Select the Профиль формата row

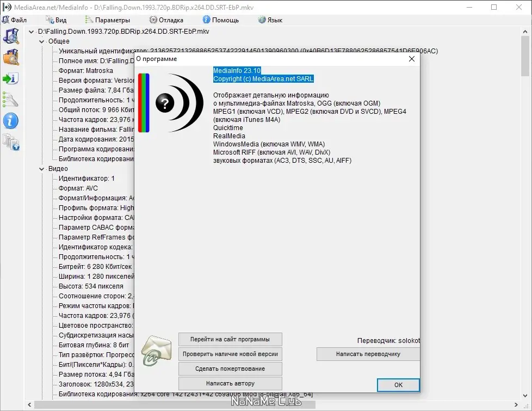(x=96, y=208)
